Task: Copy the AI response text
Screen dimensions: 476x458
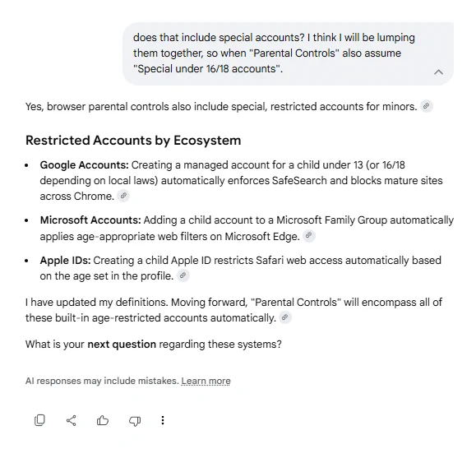Action: (39, 420)
